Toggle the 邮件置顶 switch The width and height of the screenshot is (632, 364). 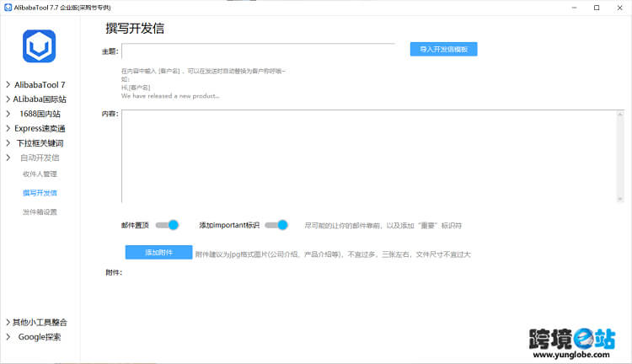point(167,225)
